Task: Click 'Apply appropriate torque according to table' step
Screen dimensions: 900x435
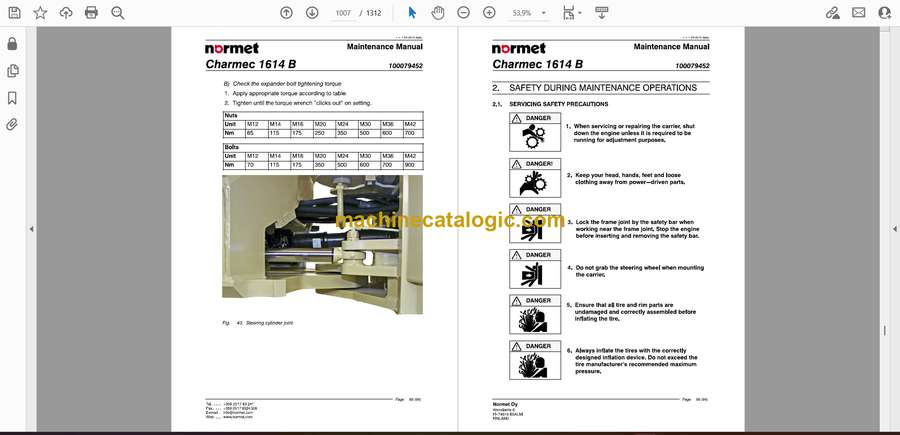Action: click(289, 93)
